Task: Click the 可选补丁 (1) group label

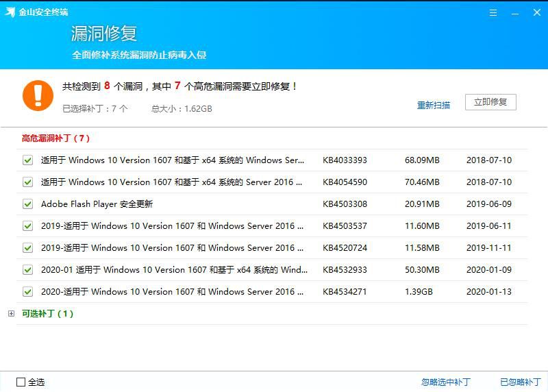Action: coord(47,314)
